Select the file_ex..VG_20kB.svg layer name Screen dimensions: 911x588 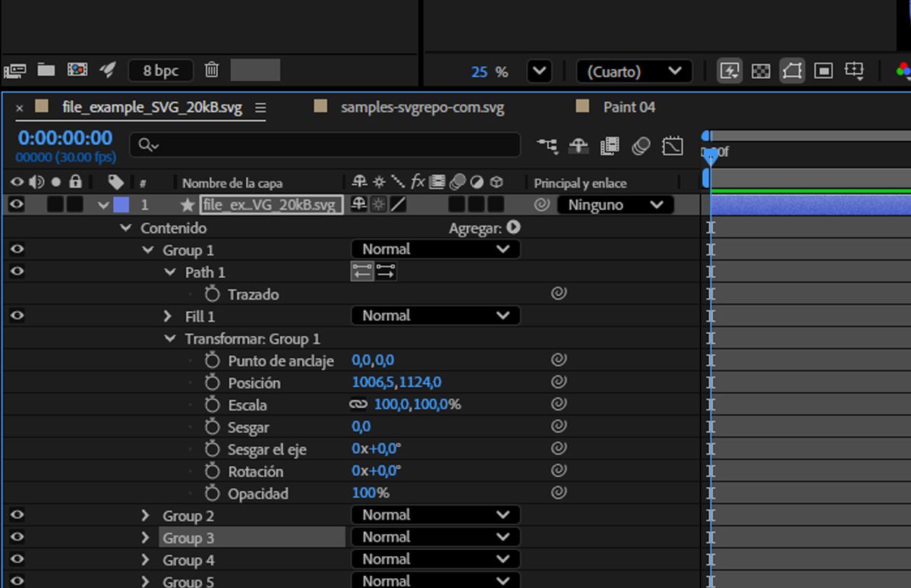(x=272, y=205)
